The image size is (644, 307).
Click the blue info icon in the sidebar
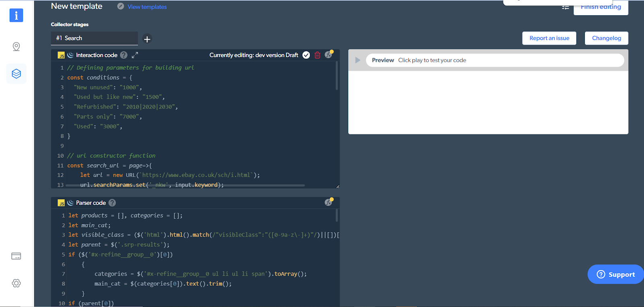pyautogui.click(x=16, y=15)
